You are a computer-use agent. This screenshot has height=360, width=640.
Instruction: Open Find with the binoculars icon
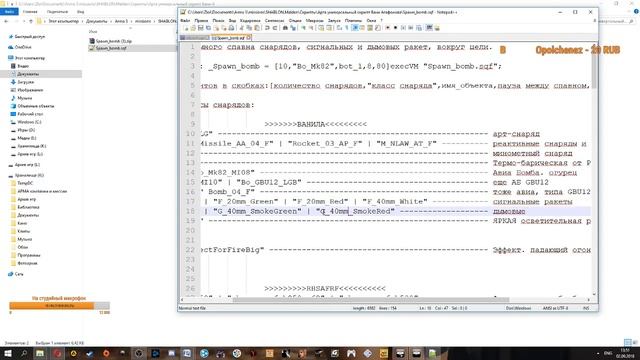click(x=286, y=28)
